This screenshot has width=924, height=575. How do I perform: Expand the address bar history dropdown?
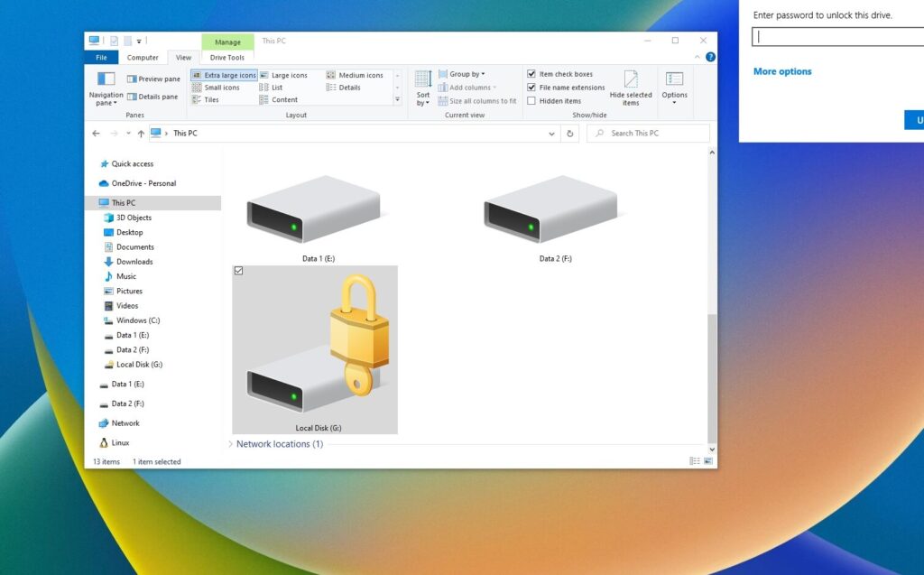pos(551,134)
